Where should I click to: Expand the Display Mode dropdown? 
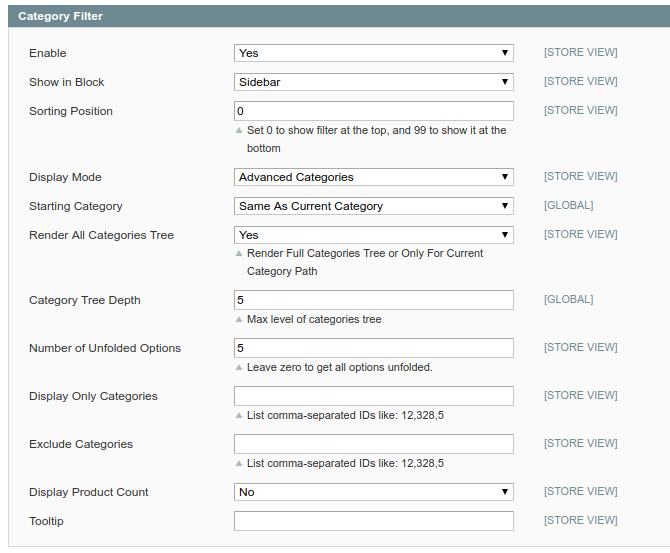(x=373, y=177)
